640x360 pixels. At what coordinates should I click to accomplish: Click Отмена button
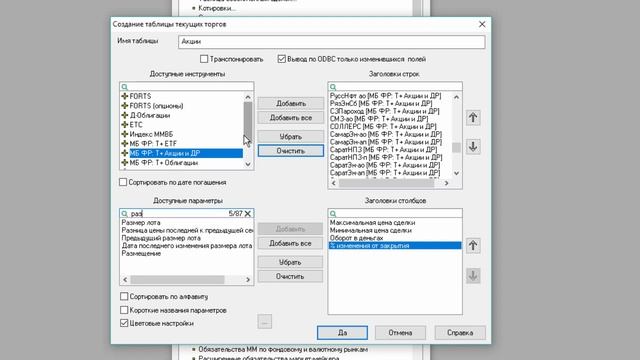coord(400,333)
